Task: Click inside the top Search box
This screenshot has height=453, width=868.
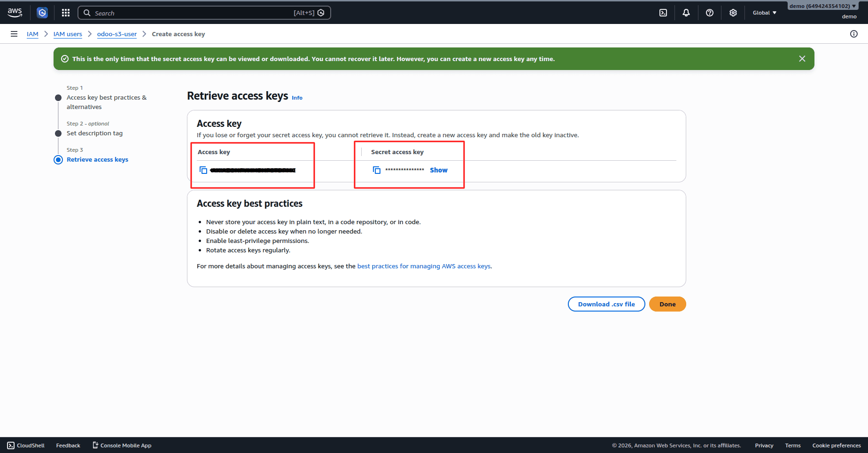Action: point(204,13)
